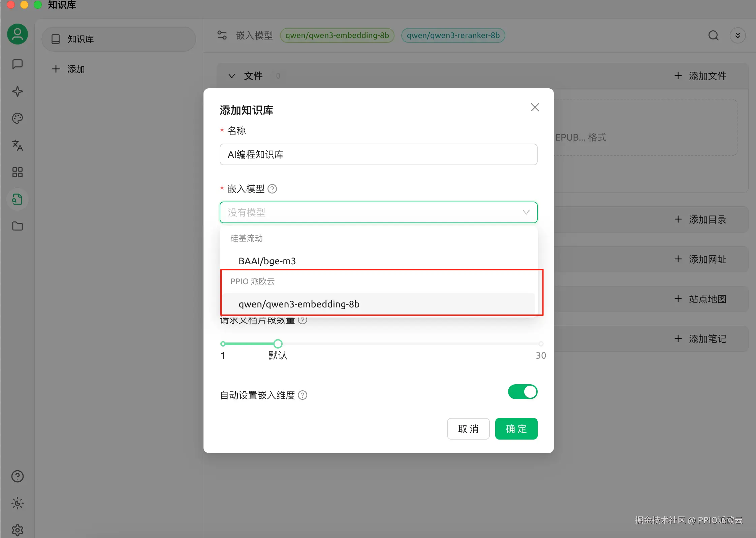Open the paint palette sidebar icon
This screenshot has height=538, width=756.
pos(18,118)
